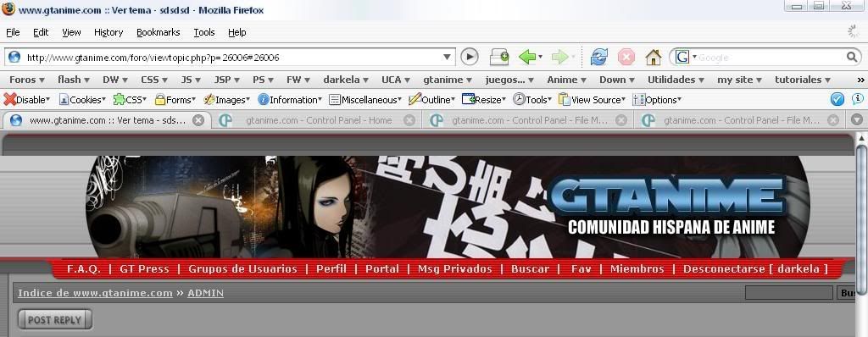Open the CSS menu in Web Developer toolbar
Screen dimensions: 868x337
pyautogui.click(x=130, y=100)
